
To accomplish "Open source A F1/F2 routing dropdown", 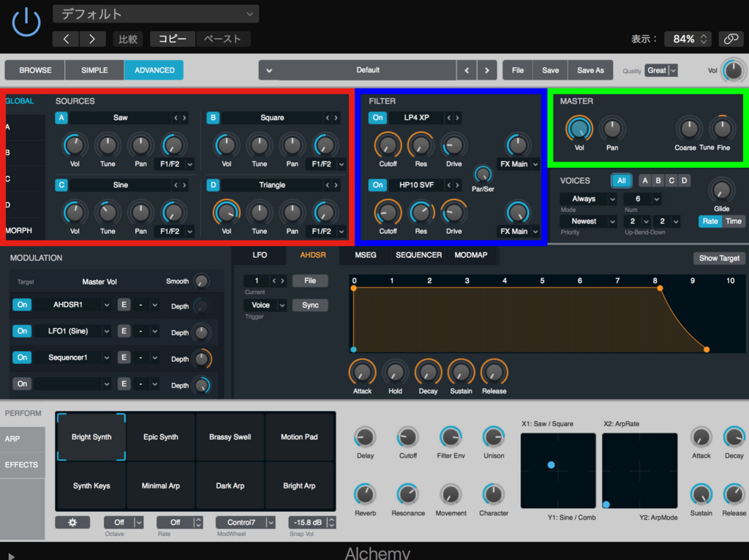I will [174, 164].
